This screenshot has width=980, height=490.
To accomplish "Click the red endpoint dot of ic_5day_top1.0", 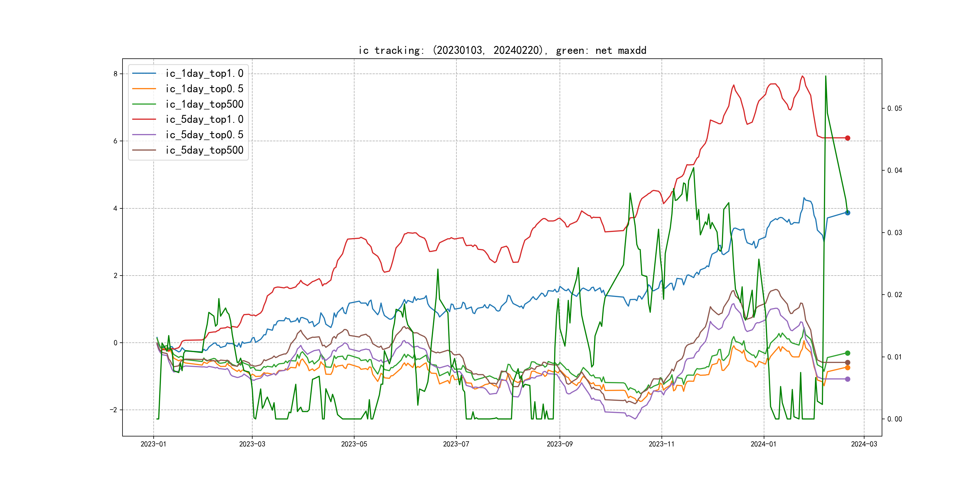I will click(848, 138).
